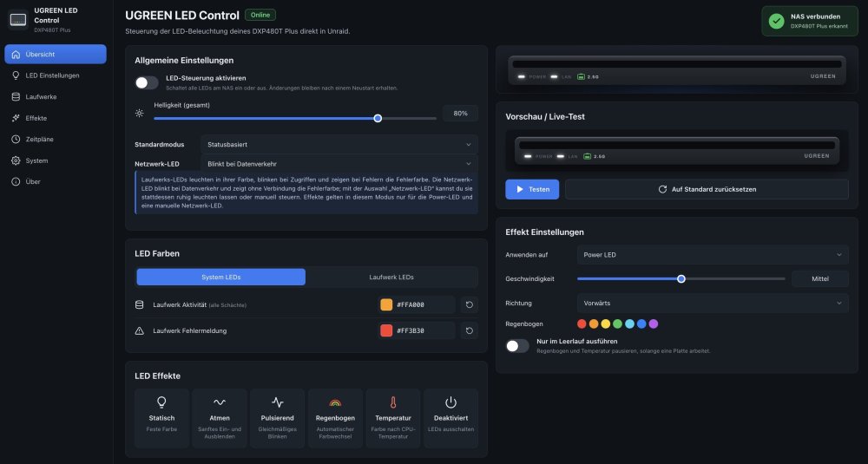
Task: Select the Deaktiviert power-off effect card
Action: (x=451, y=418)
